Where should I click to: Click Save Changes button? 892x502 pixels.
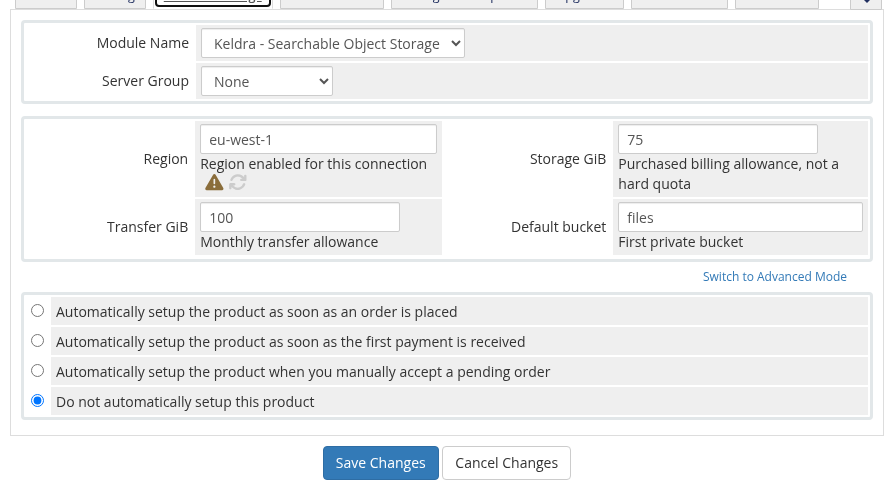tap(381, 463)
